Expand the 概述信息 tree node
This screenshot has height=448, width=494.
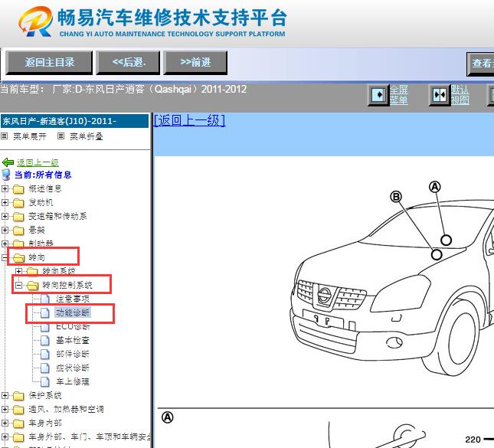pyautogui.click(x=5, y=188)
